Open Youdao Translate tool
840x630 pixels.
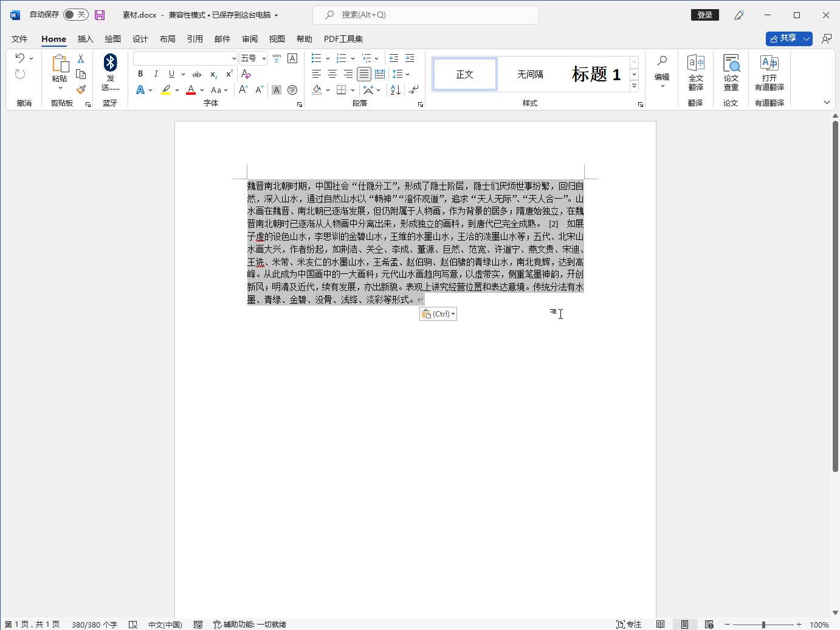(769, 73)
